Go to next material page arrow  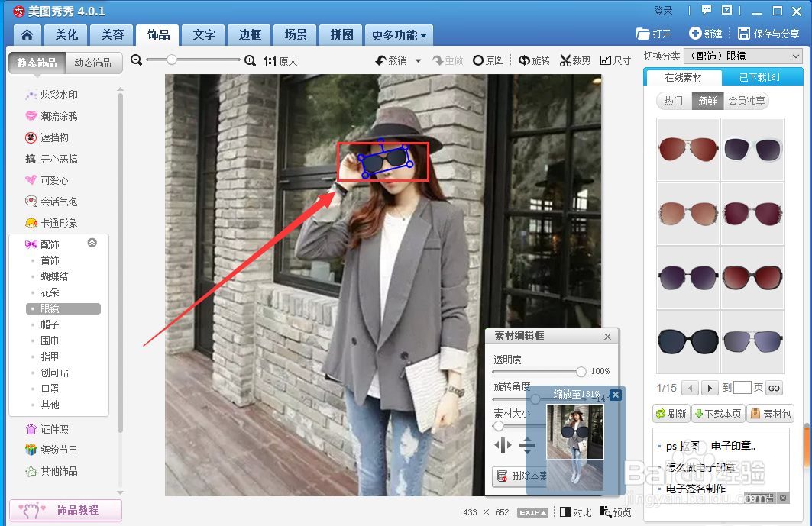pos(710,388)
